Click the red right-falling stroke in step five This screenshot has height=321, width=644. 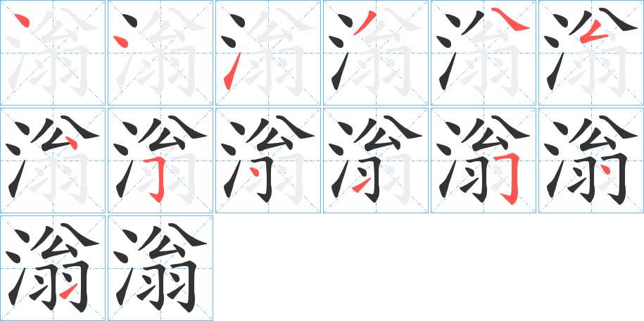[x=510, y=19]
